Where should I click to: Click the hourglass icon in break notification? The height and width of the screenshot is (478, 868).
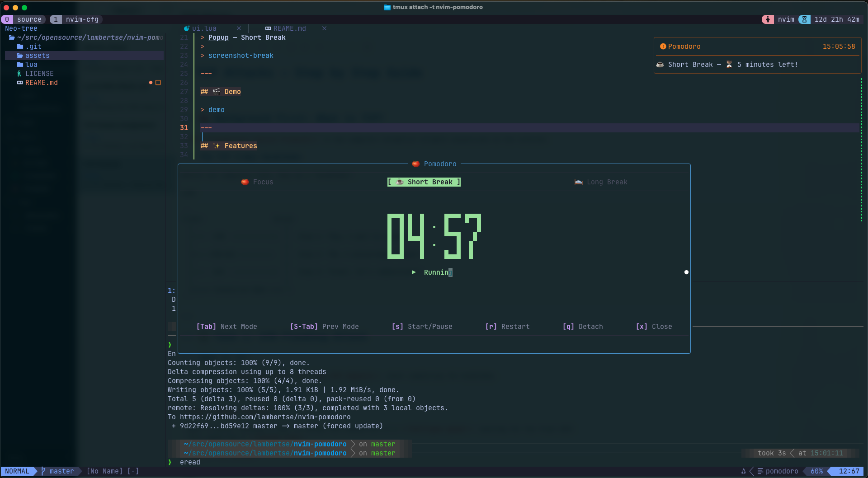point(729,65)
